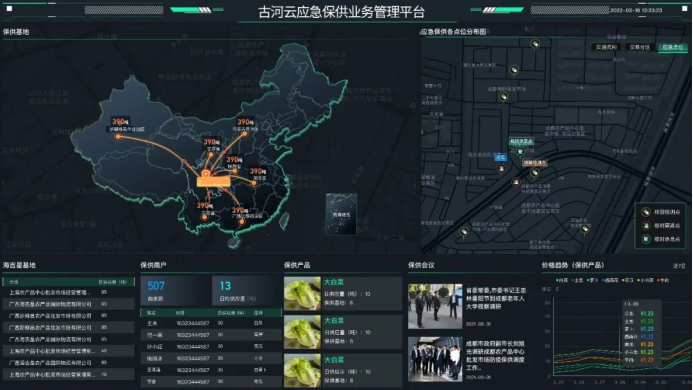Switch to the 交易分区 map tab
693x390 pixels.
(640, 47)
